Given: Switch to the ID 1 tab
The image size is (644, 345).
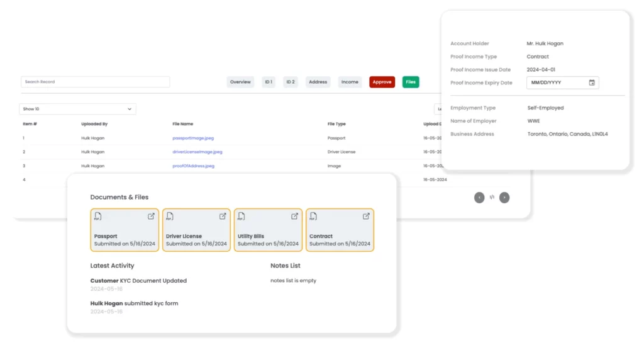Looking at the screenshot, I should 269,82.
